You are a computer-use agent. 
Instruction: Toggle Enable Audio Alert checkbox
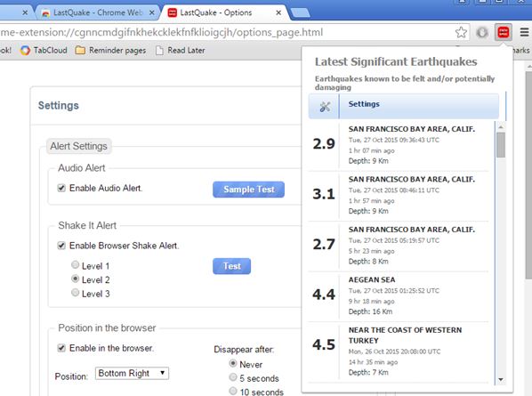[x=61, y=188]
